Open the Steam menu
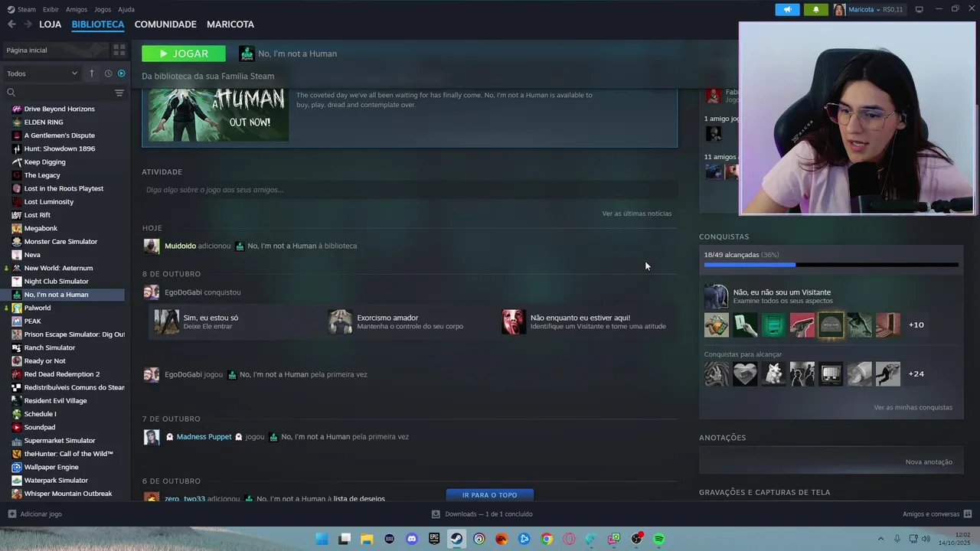This screenshot has height=551, width=980. [x=21, y=9]
